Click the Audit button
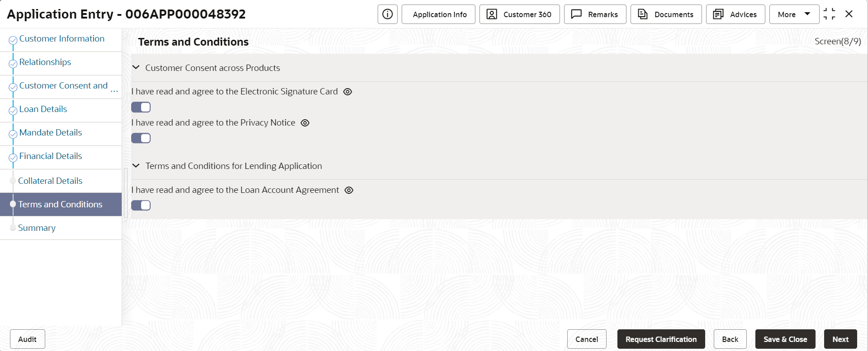868x351 pixels. point(27,339)
